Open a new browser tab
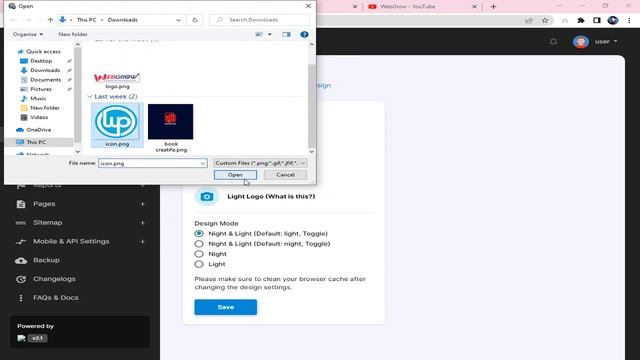640x360 pixels. (493, 7)
